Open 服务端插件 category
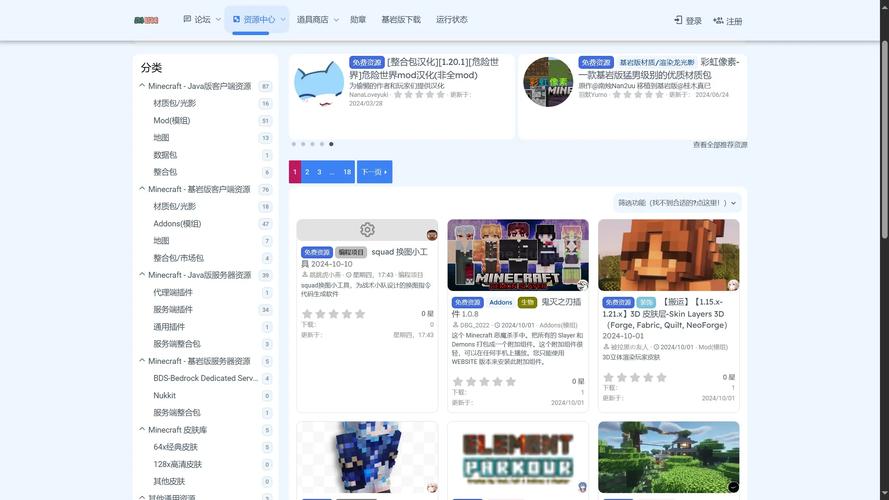This screenshot has width=889, height=500. pos(173,310)
